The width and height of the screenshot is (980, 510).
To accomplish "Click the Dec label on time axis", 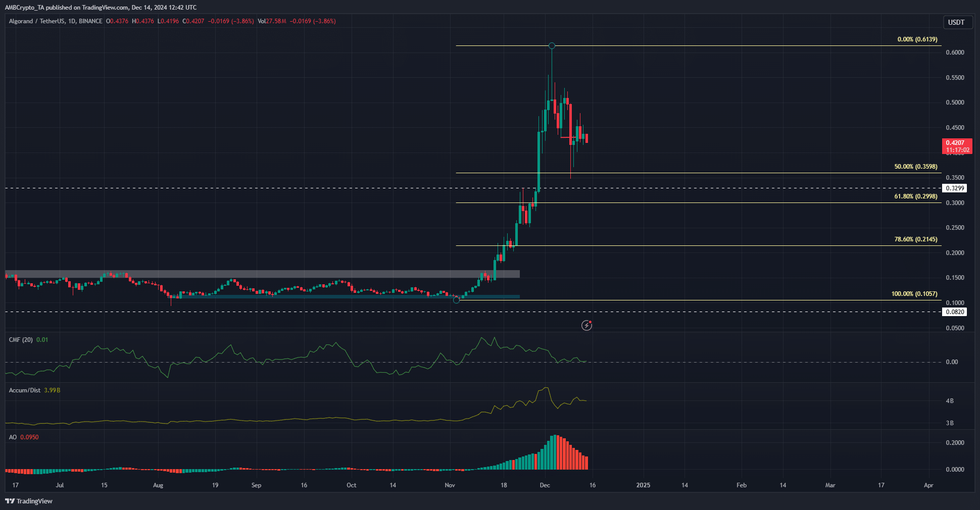I will tap(545, 485).
